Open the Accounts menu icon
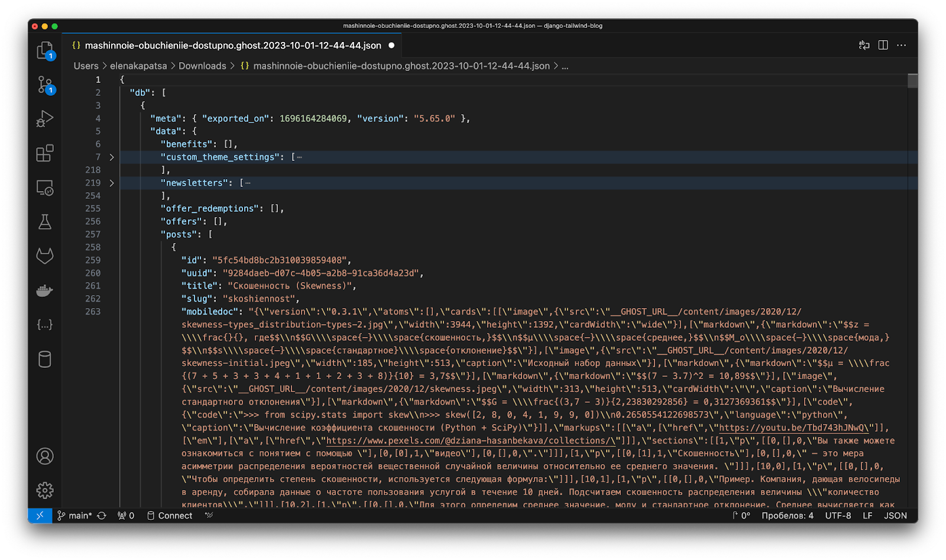The image size is (946, 560). pos(45,456)
